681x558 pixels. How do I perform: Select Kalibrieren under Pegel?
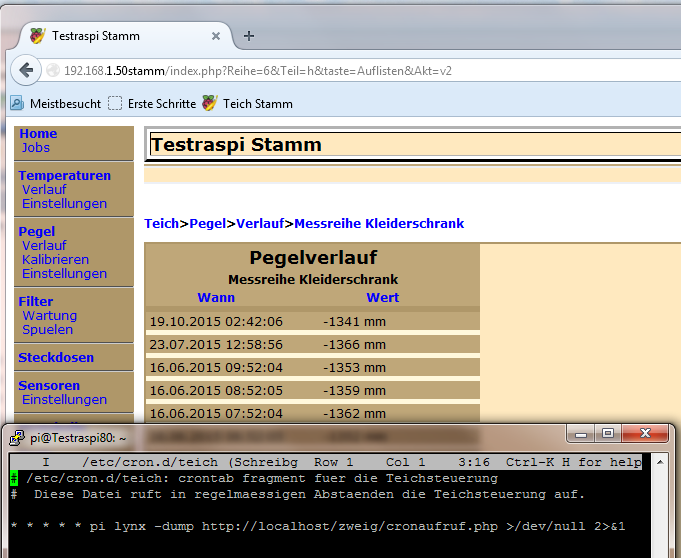click(55, 260)
